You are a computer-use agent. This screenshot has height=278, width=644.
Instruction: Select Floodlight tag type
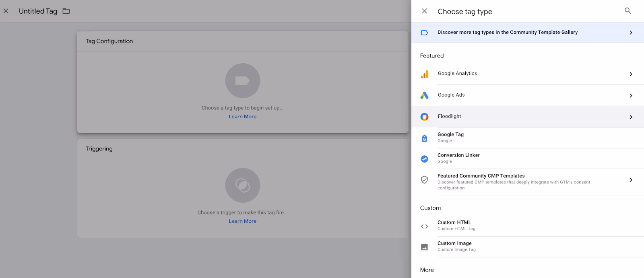click(x=528, y=117)
